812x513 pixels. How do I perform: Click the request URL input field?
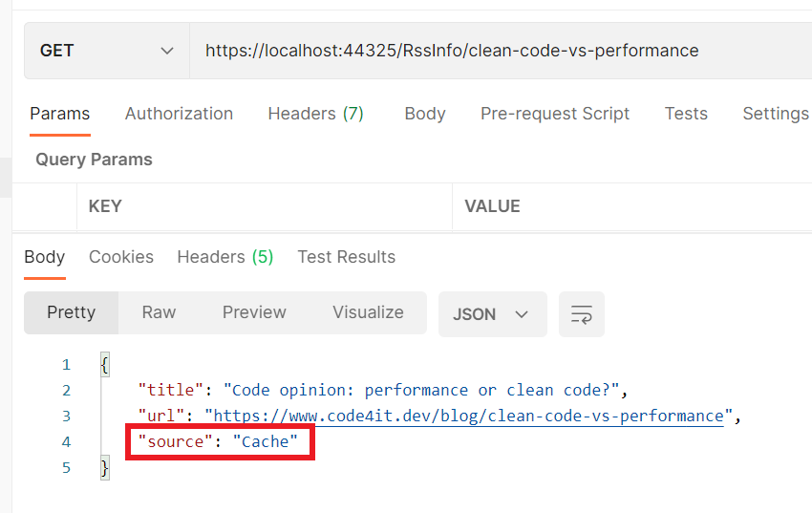pos(497,51)
